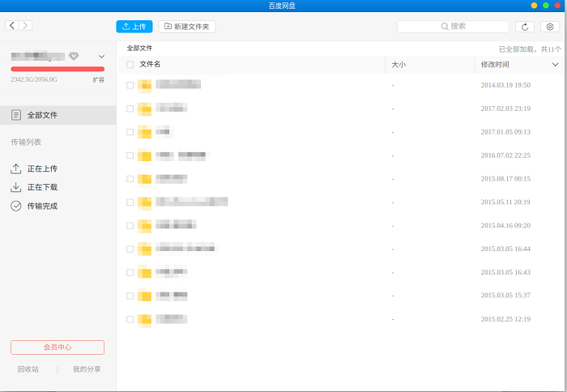Viewport: 567px width, 392px height.
Task: Click the red storage usage bar
Action: click(x=58, y=69)
